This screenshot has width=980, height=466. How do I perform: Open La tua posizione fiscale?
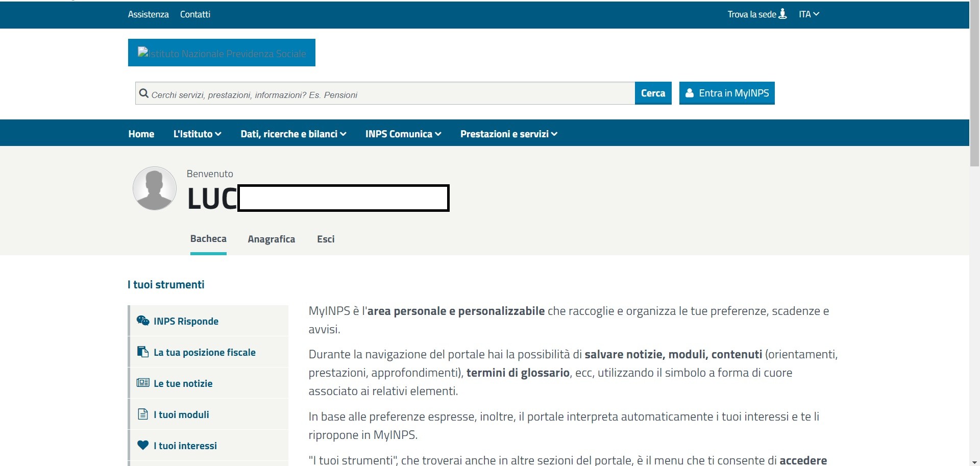[x=209, y=352]
